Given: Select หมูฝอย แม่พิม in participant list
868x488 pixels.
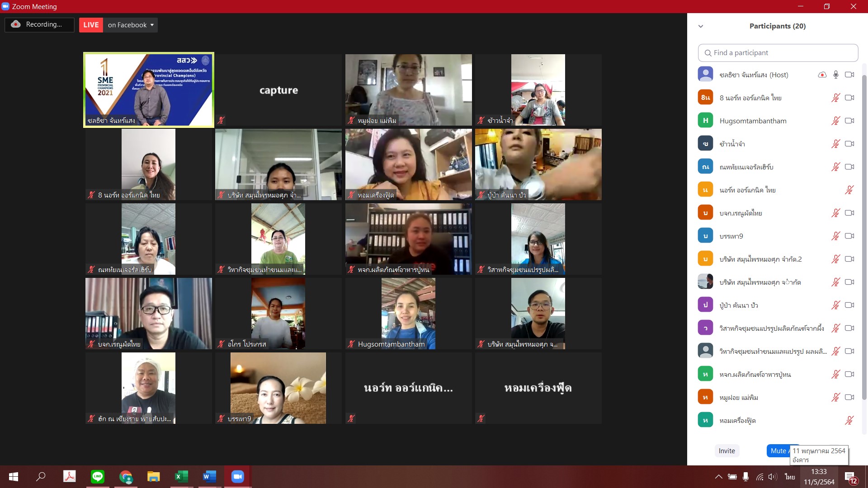Looking at the screenshot, I should [739, 397].
